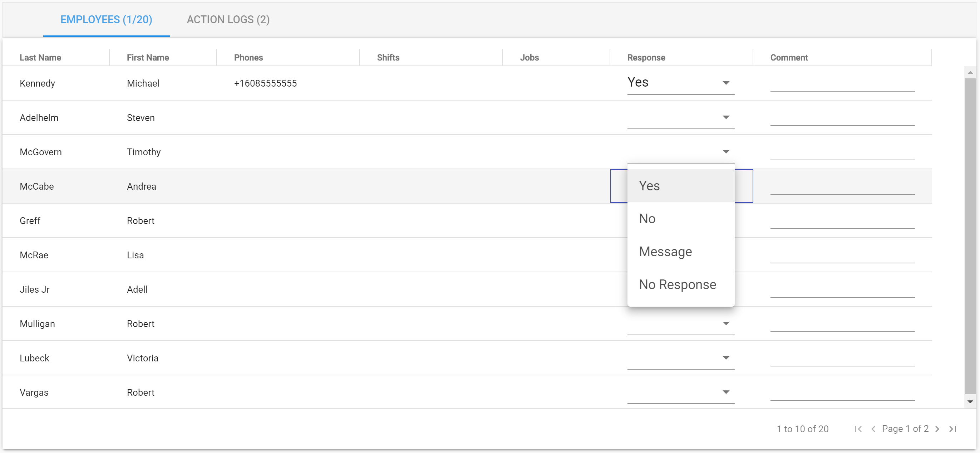Select the Vargas last name cell

pos(34,393)
